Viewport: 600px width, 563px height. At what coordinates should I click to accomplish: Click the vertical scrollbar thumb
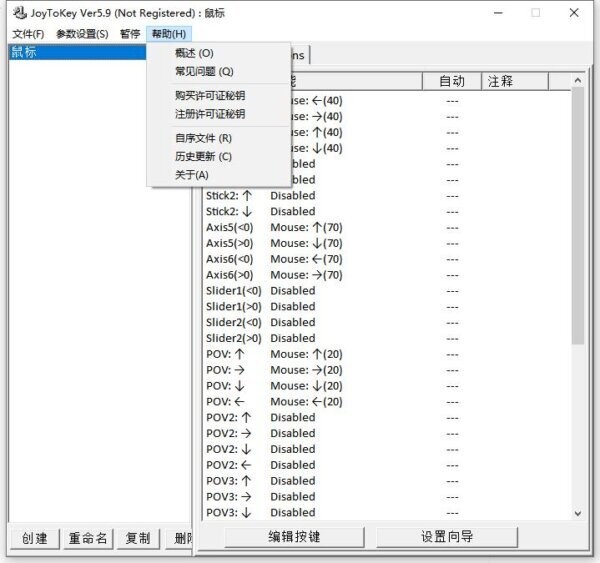pos(578,215)
